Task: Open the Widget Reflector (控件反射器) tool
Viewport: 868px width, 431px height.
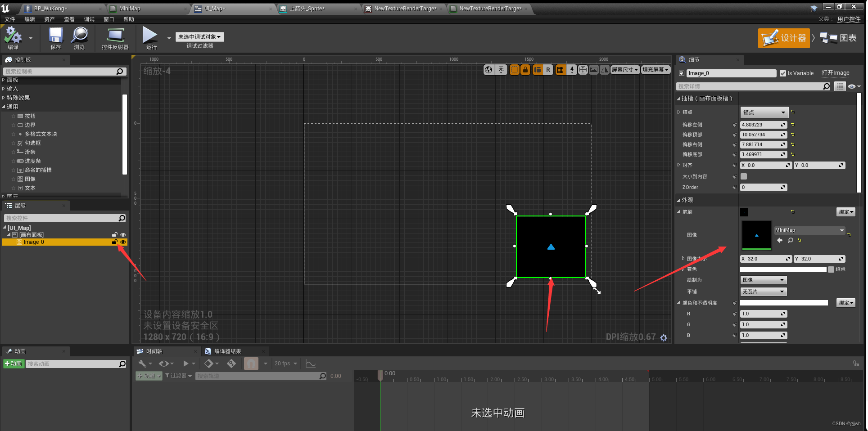Action: [x=115, y=37]
